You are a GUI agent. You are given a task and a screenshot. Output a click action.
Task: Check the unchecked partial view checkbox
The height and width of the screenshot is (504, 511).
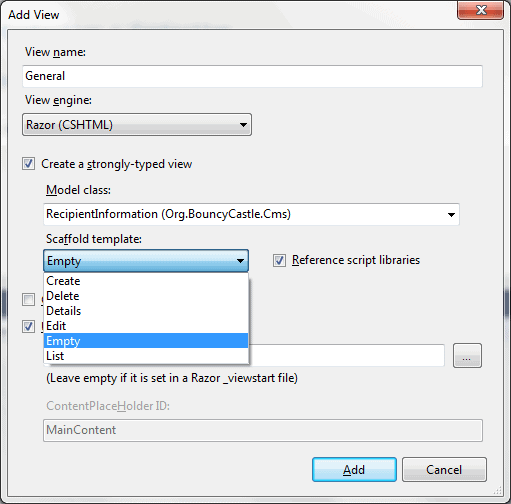[28, 299]
